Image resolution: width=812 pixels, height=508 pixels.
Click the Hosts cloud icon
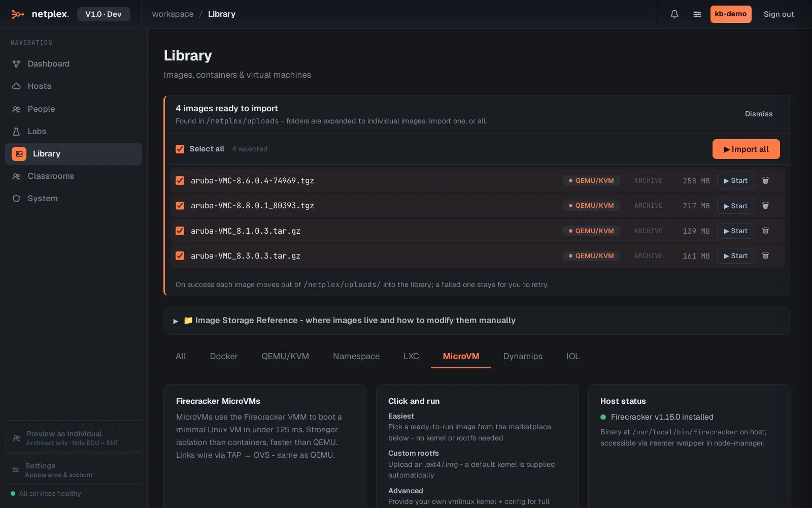[16, 86]
